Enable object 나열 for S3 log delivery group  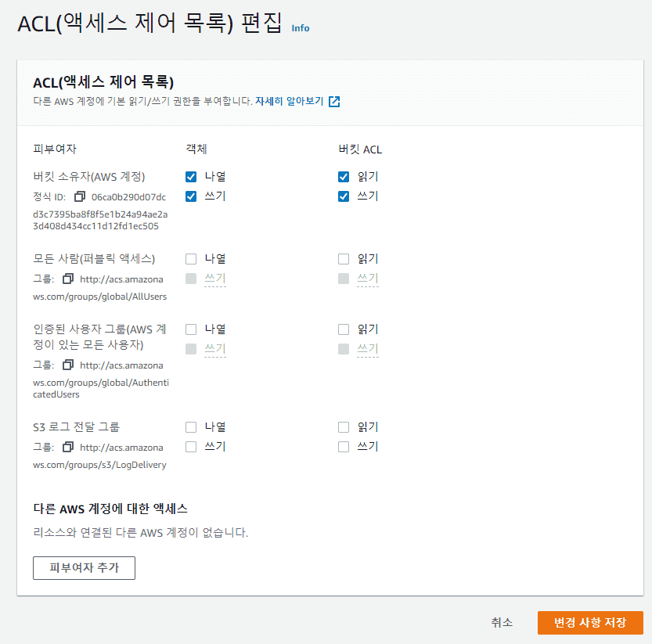[x=191, y=427]
